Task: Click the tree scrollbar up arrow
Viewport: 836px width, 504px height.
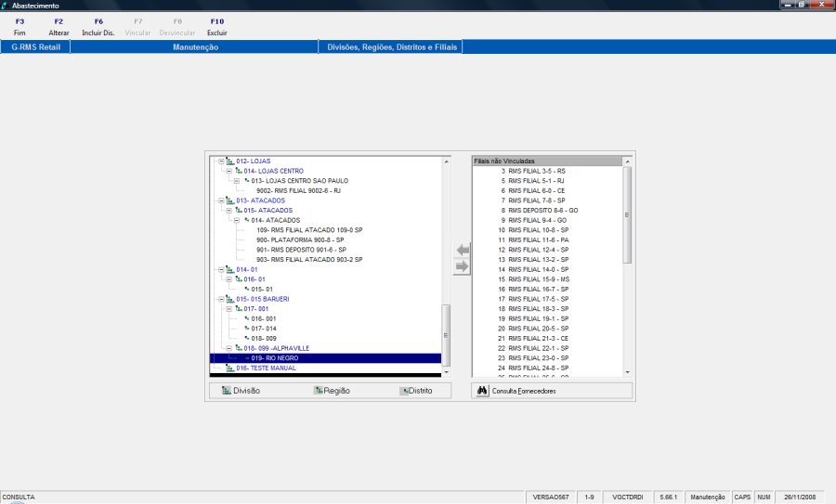Action: [447, 162]
